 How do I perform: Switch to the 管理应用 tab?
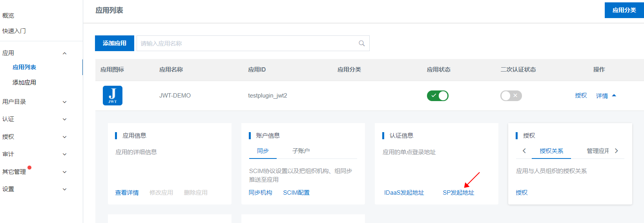tap(598, 151)
